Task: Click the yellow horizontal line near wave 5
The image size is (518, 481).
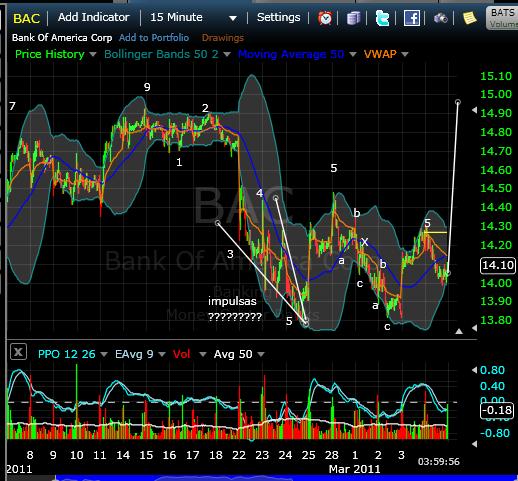Action: pyautogui.click(x=436, y=232)
